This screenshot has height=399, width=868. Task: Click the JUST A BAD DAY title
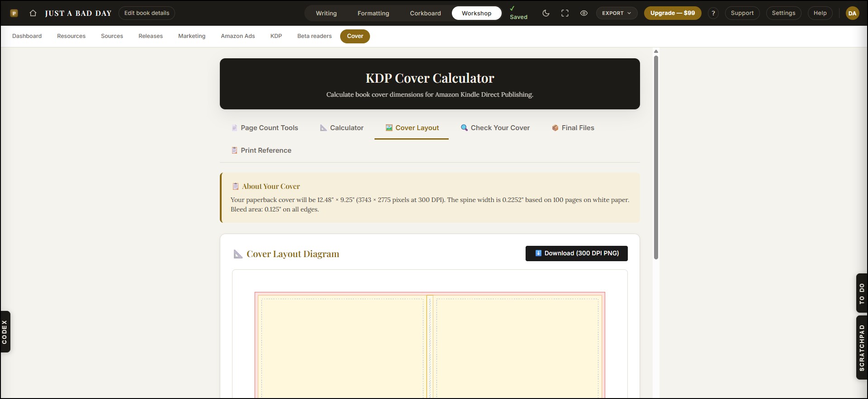[78, 13]
